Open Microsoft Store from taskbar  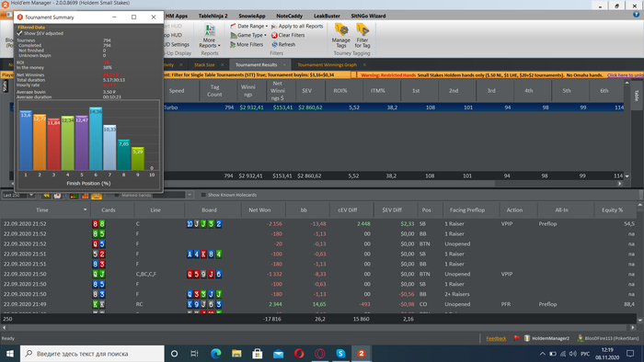click(x=258, y=354)
